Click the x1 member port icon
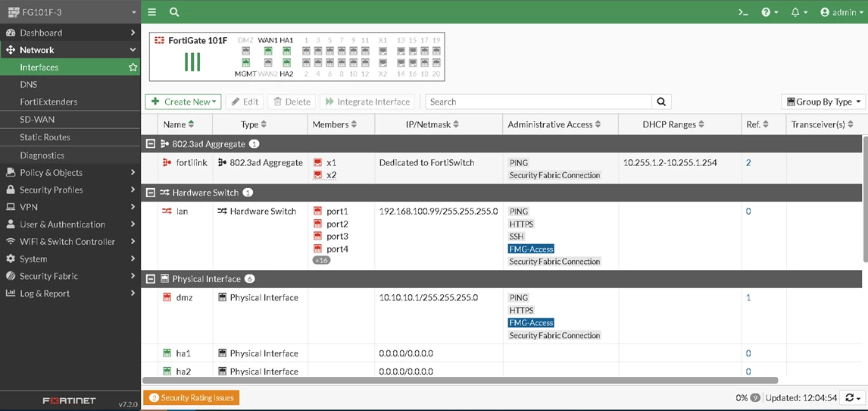The image size is (868, 411). click(318, 163)
